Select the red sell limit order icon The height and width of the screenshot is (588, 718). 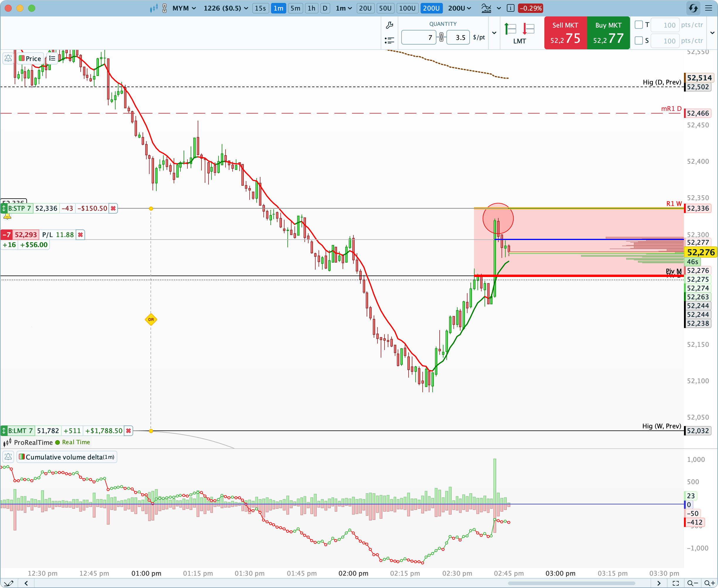coord(529,29)
